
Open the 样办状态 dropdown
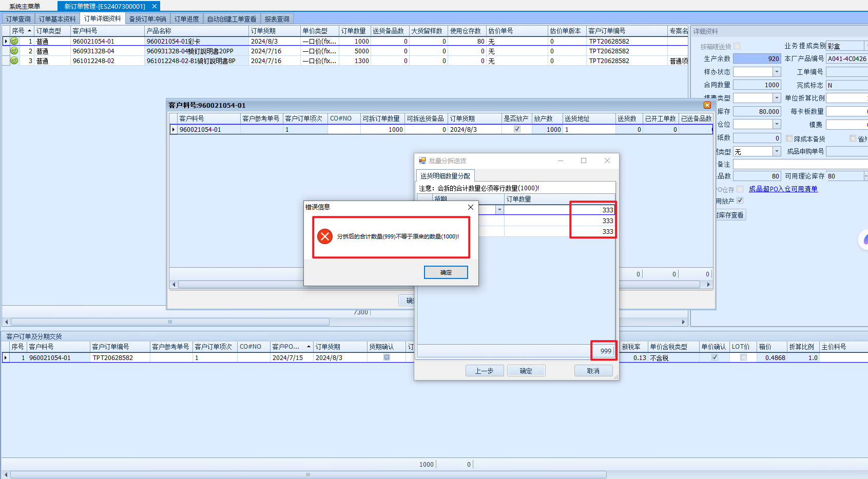point(777,72)
